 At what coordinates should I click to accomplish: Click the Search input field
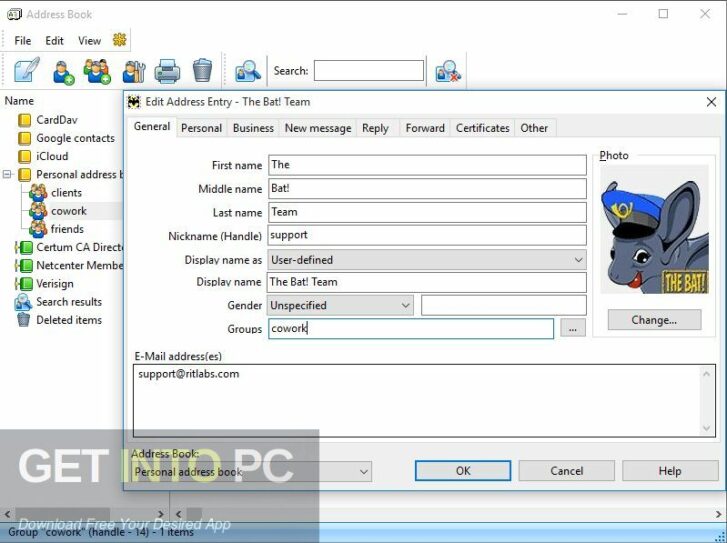pos(369,71)
